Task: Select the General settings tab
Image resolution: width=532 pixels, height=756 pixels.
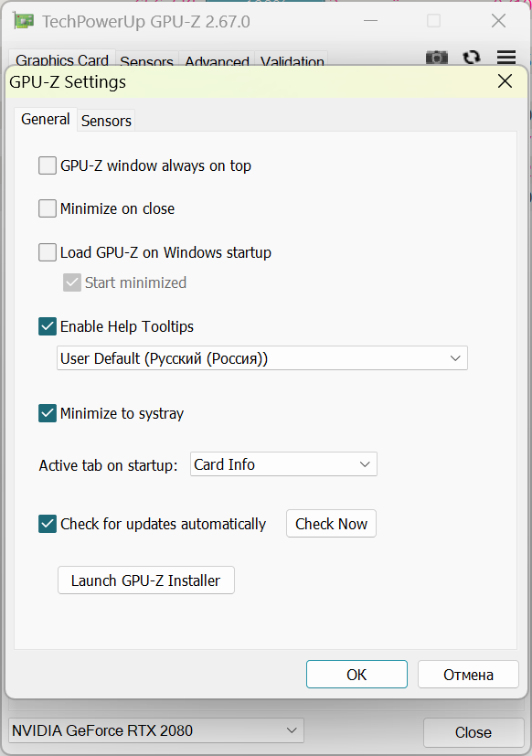Action: [46, 119]
